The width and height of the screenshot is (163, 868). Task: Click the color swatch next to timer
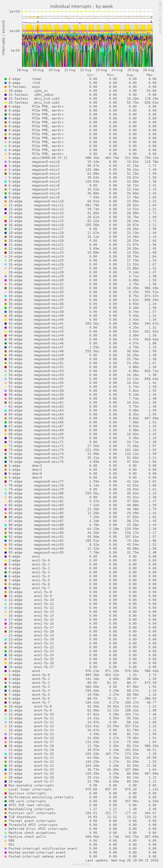click(x=5, y=79)
